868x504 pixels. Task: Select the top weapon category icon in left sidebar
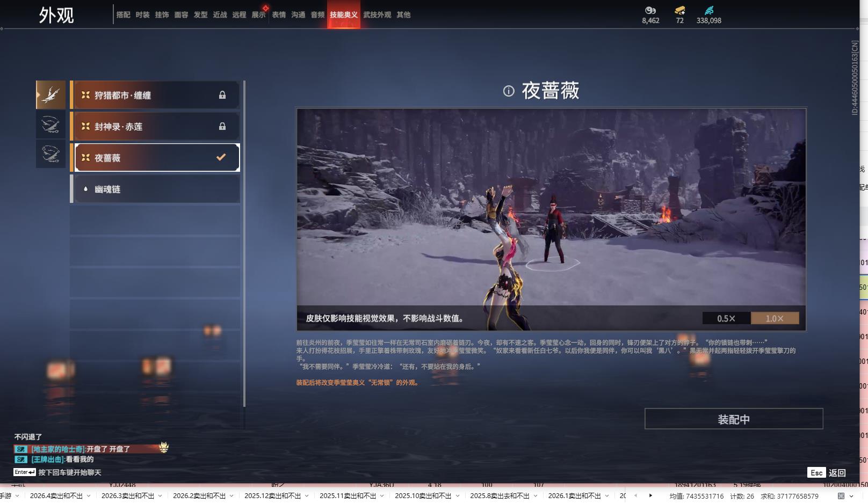coord(50,94)
